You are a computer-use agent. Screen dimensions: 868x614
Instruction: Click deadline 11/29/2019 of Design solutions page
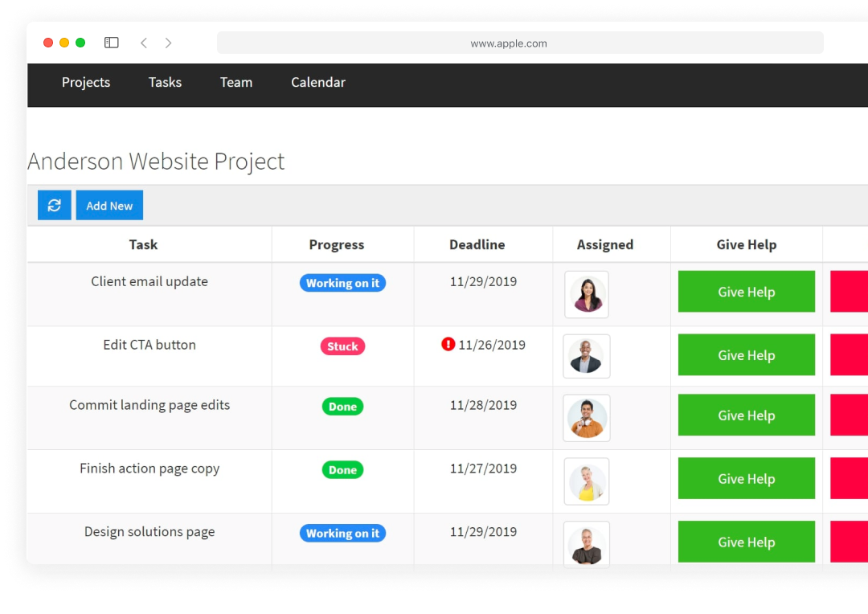[x=483, y=532]
